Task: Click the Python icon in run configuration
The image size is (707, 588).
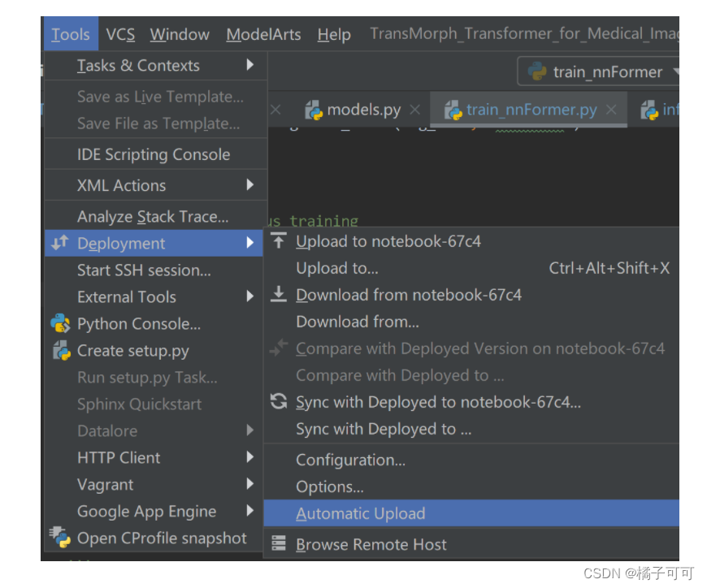Action: tap(537, 71)
